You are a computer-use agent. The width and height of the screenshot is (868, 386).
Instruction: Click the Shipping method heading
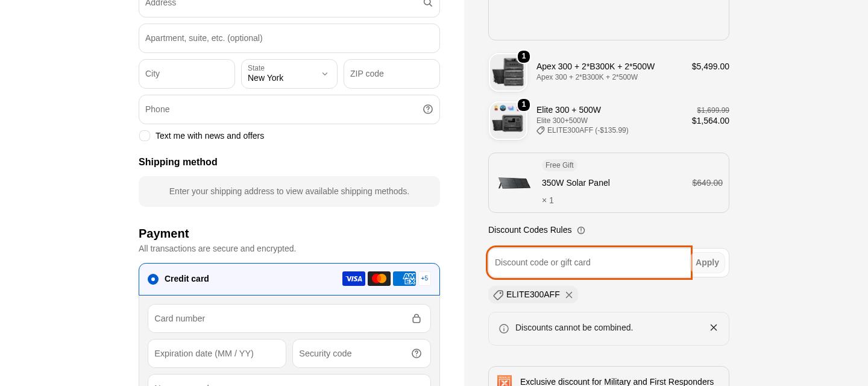[x=178, y=162]
